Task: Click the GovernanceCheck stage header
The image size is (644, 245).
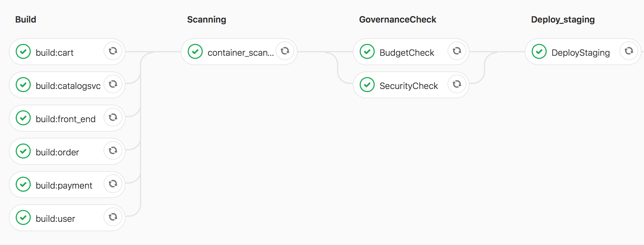Action: pyautogui.click(x=398, y=19)
